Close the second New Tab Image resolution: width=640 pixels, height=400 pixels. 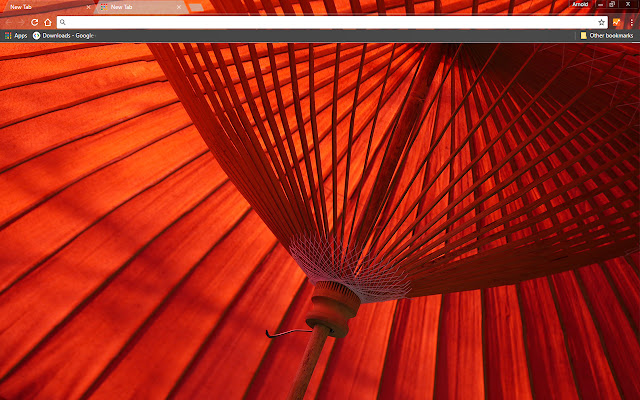coord(179,7)
